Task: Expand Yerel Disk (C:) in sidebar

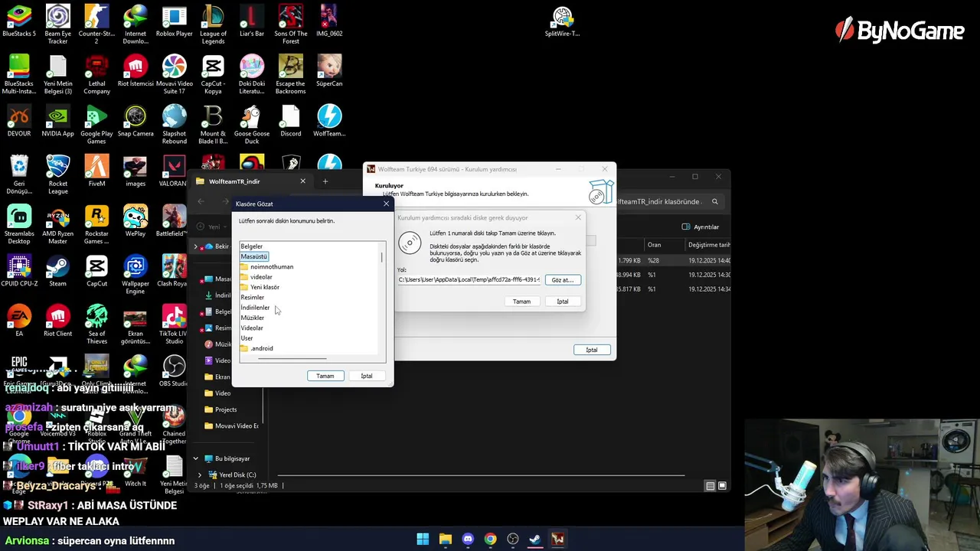Action: click(200, 474)
